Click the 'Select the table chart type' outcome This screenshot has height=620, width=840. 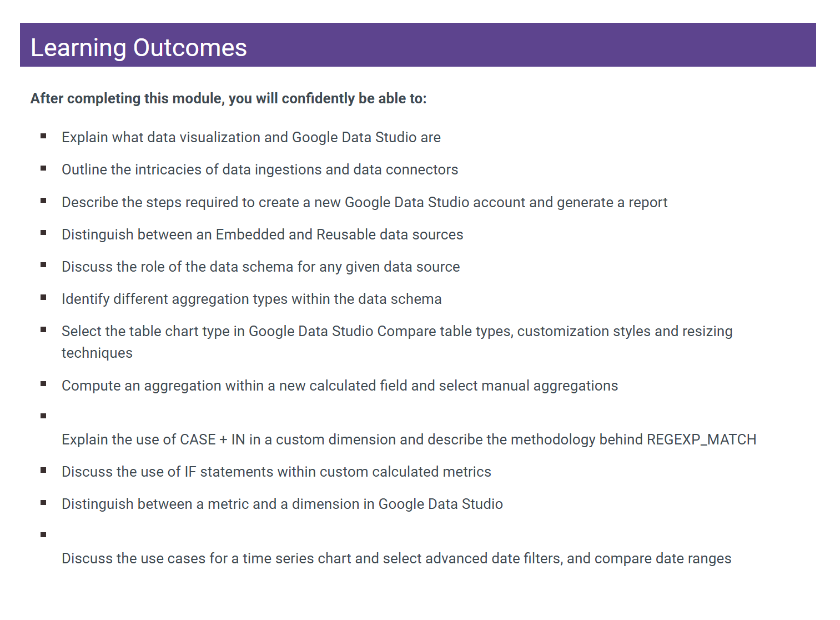point(396,332)
